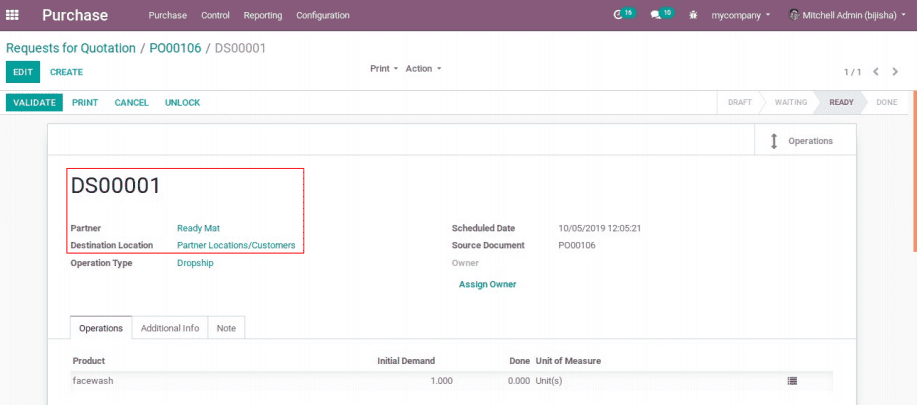Click the READY status stage
This screenshot has width=919, height=405.
pyautogui.click(x=841, y=102)
